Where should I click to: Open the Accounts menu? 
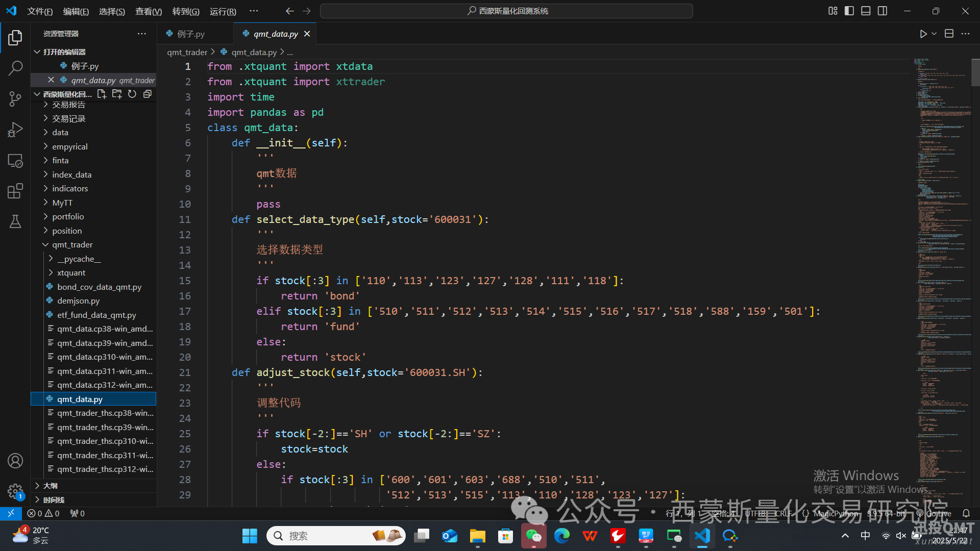click(15, 461)
